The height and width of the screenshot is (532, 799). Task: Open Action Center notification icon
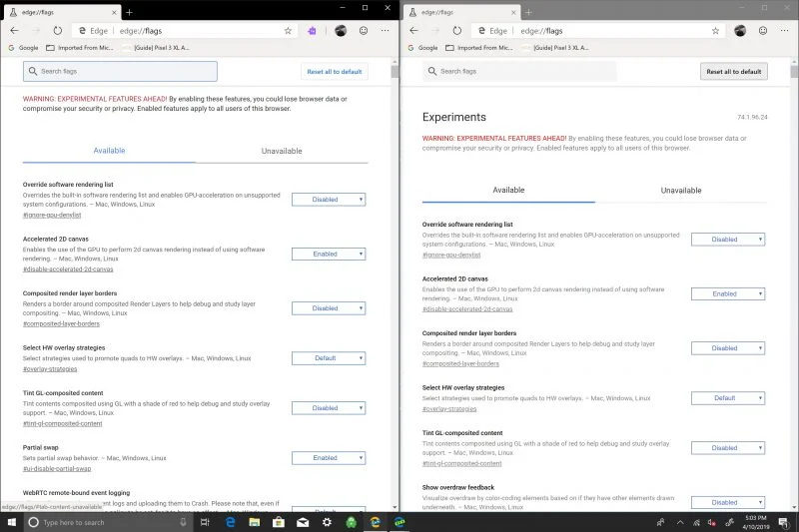pos(783,522)
